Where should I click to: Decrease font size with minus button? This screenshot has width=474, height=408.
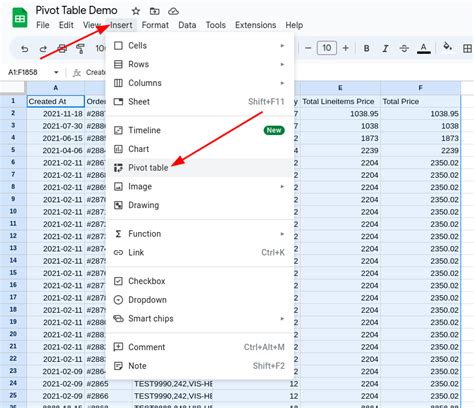[308, 48]
